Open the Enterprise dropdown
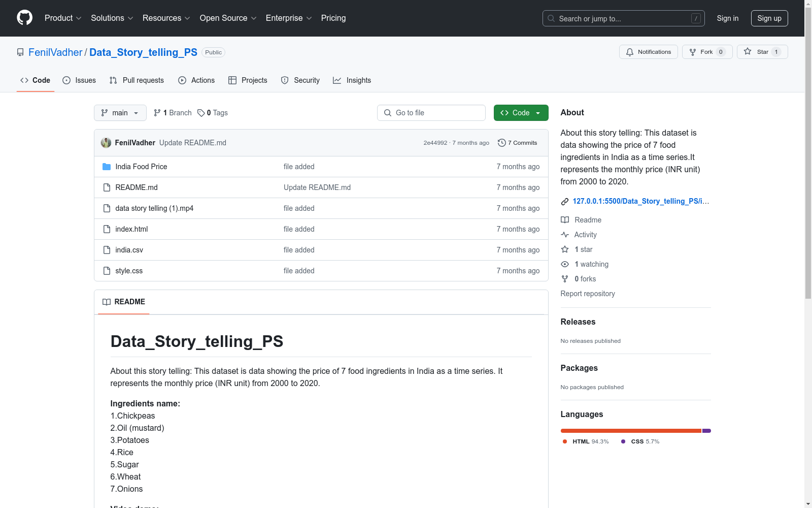Viewport: 812px width, 508px height. [x=289, y=18]
